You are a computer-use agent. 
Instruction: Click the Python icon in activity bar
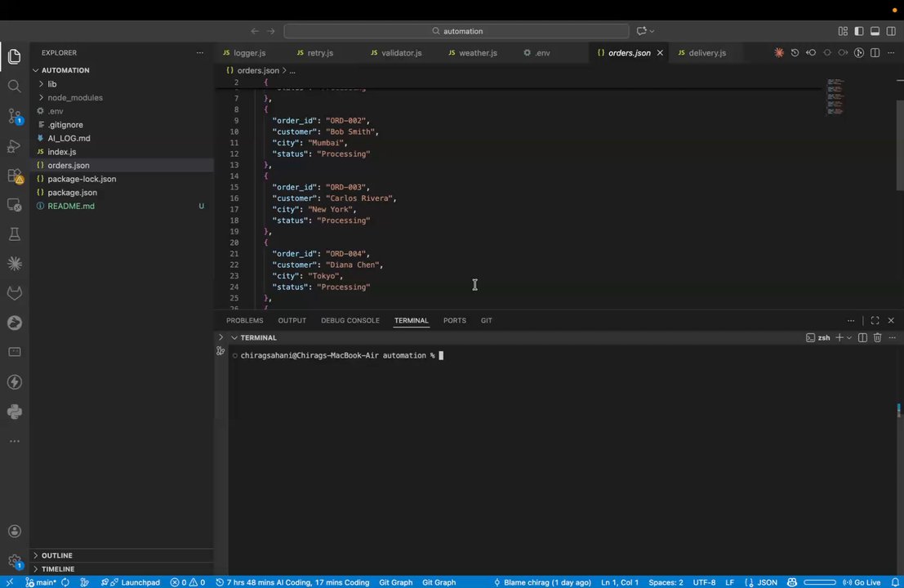pyautogui.click(x=14, y=412)
